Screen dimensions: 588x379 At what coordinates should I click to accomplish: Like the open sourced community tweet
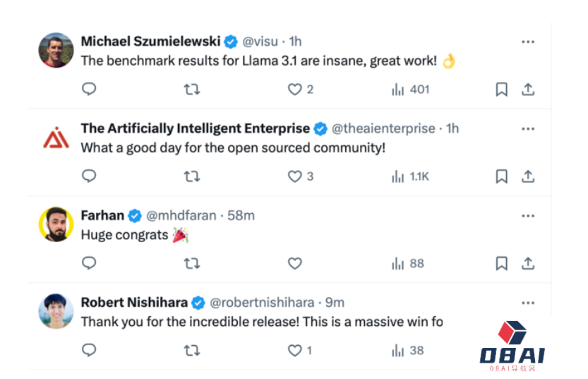pos(295,176)
